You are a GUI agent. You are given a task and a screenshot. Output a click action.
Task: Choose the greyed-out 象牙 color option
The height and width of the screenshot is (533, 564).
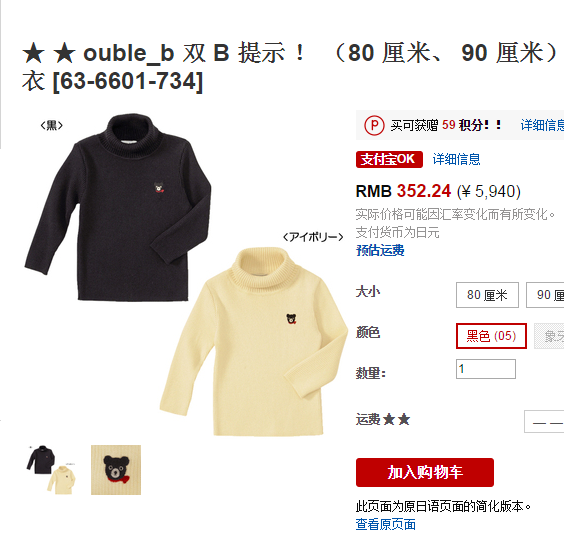click(549, 336)
